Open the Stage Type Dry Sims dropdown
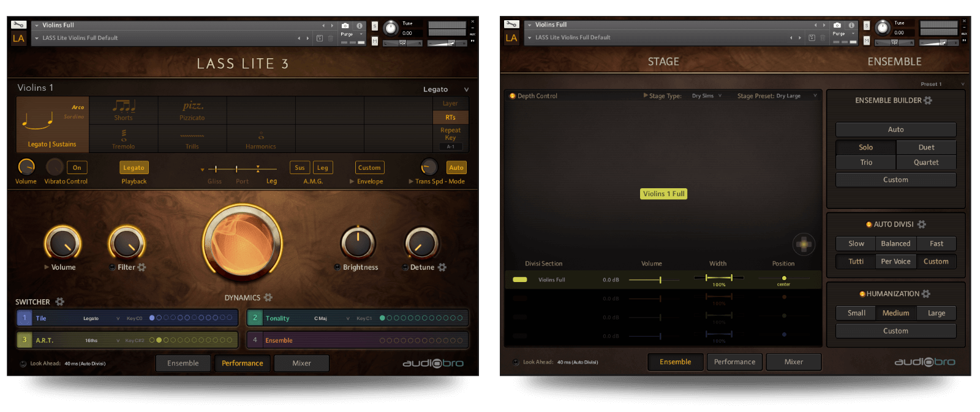Image resolution: width=980 pixels, height=412 pixels. [707, 96]
